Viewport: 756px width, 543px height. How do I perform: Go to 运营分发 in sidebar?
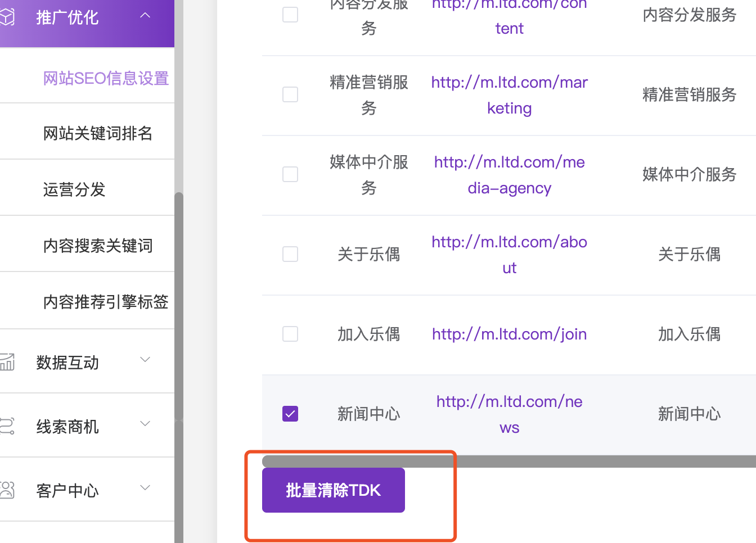tap(74, 189)
